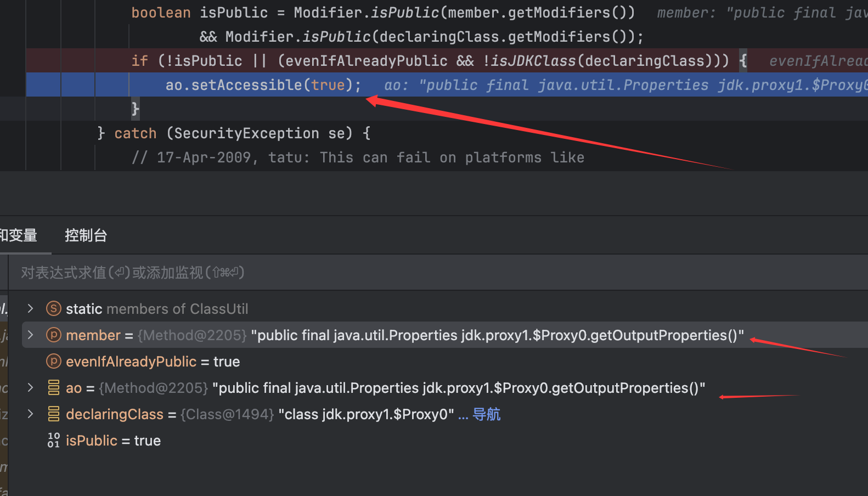Image resolution: width=868 pixels, height=496 pixels.
Task: Expand the ao variable node
Action: click(x=31, y=388)
